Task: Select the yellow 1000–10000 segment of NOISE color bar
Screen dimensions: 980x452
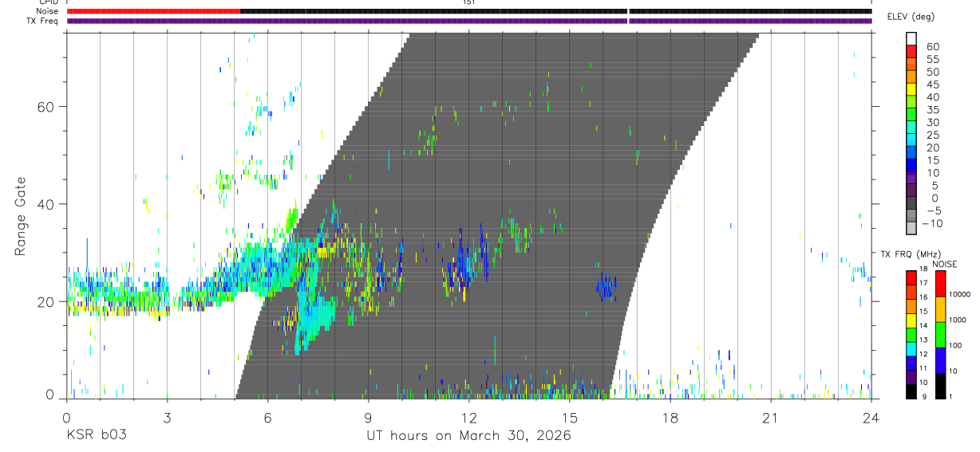Action: coord(941,309)
